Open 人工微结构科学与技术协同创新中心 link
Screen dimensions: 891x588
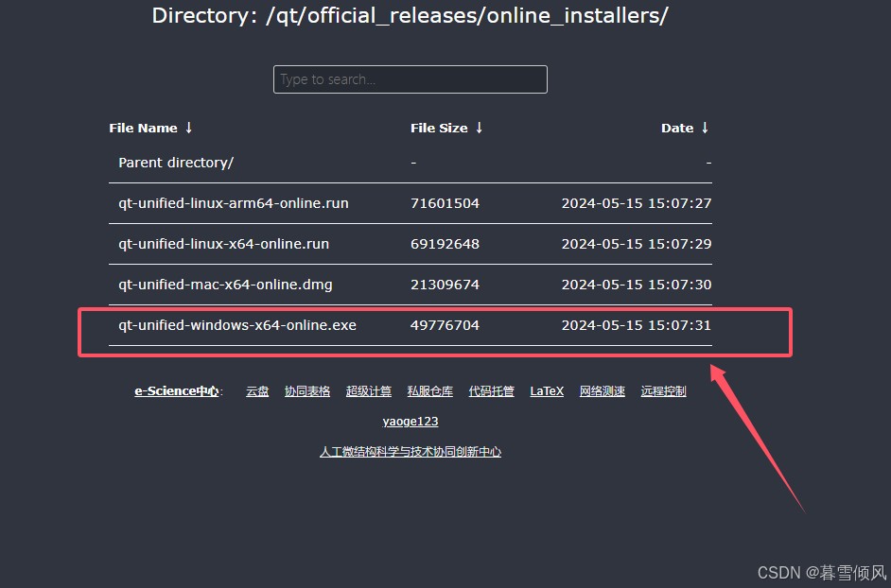[x=411, y=452]
